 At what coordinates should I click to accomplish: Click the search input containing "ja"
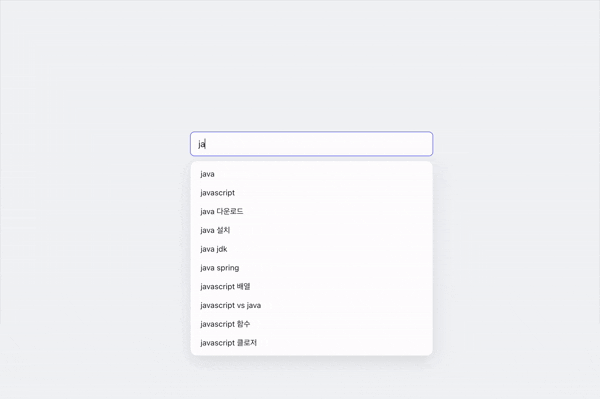(311, 144)
